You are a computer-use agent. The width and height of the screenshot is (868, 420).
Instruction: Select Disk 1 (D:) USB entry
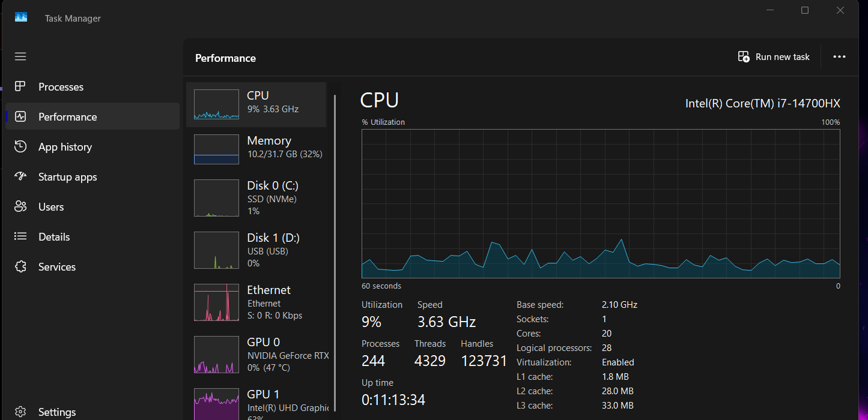[258, 250]
